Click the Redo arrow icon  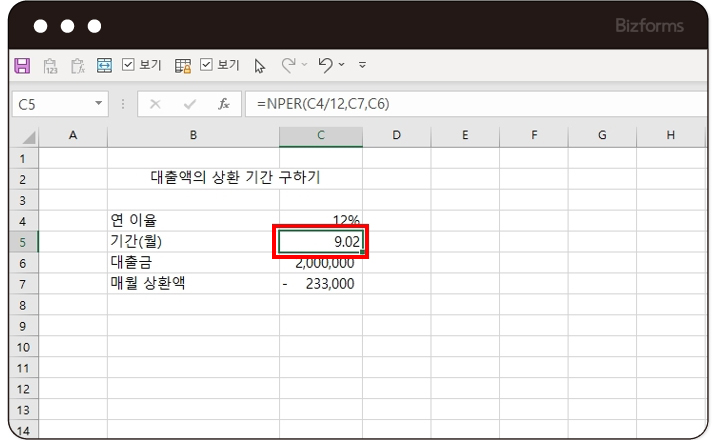click(x=289, y=65)
